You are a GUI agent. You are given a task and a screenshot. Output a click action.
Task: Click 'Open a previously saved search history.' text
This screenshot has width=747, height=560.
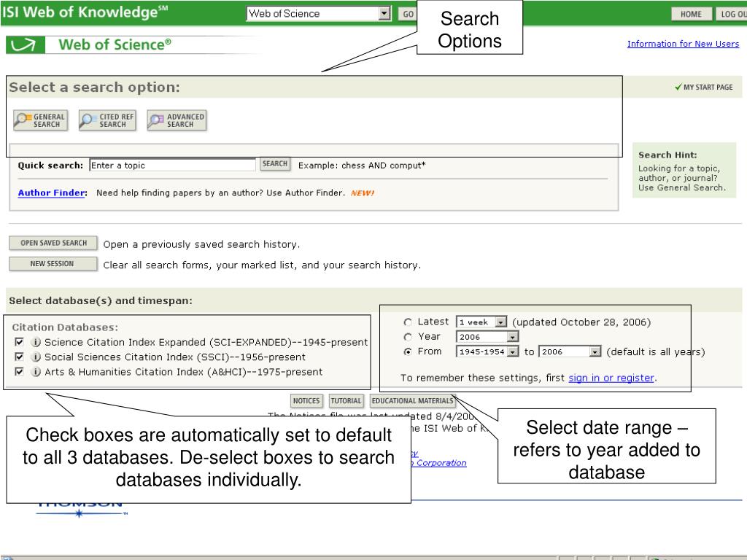pyautogui.click(x=201, y=244)
